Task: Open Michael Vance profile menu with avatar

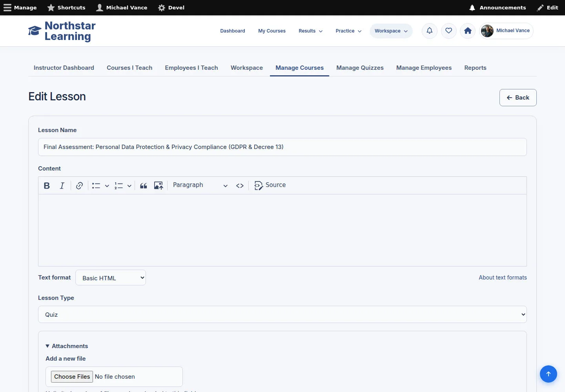Action: 506,31
